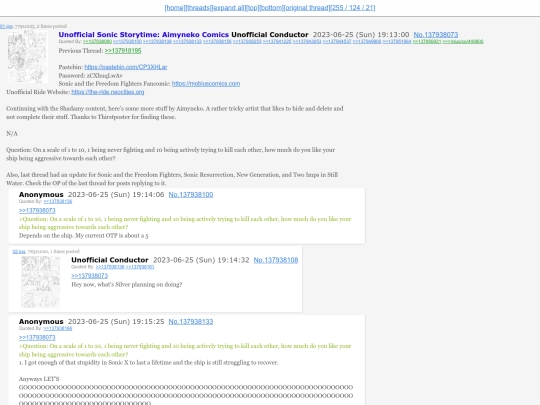This screenshot has height=405, width=540.
Task: Open previous thread link >>137918195
Action: [123, 51]
